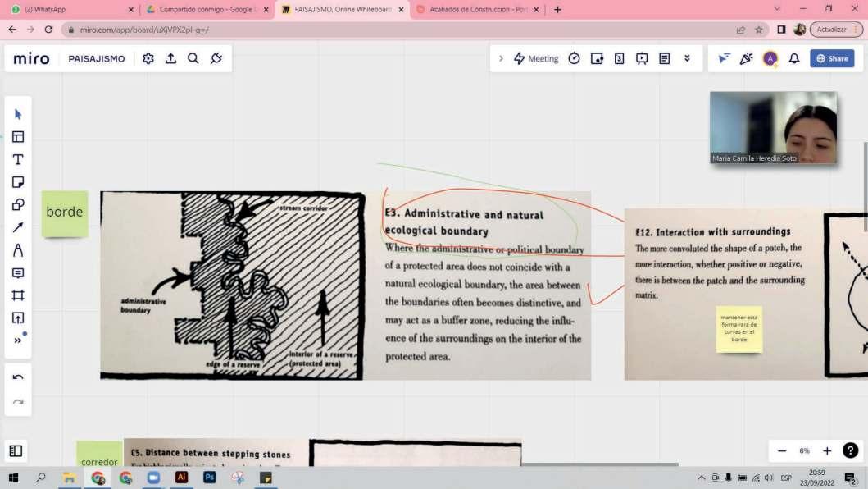The height and width of the screenshot is (489, 868).
Task: Search the board with magnifier icon
Action: (x=193, y=59)
